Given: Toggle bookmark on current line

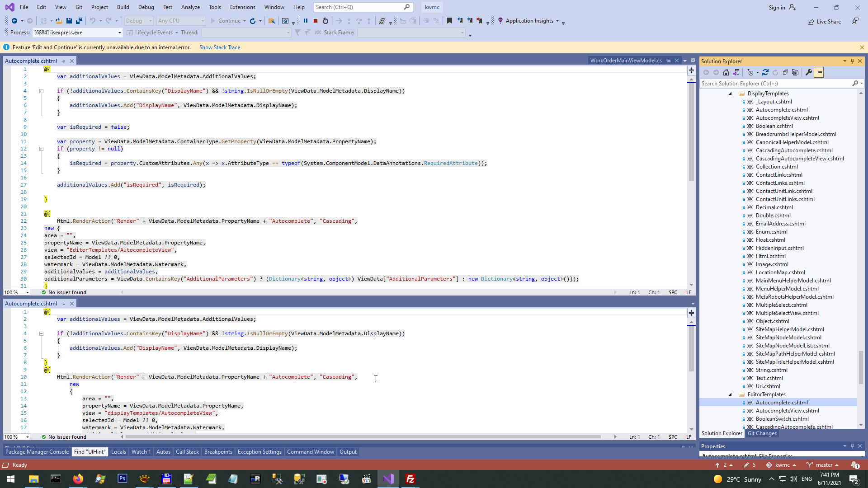Looking at the screenshot, I should pos(449,21).
